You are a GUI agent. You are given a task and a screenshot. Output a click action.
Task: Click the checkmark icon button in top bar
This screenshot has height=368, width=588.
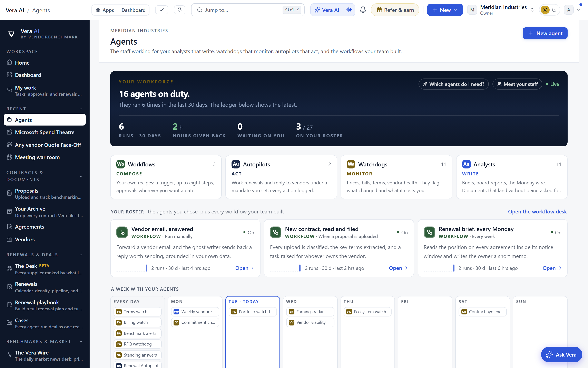pyautogui.click(x=161, y=10)
